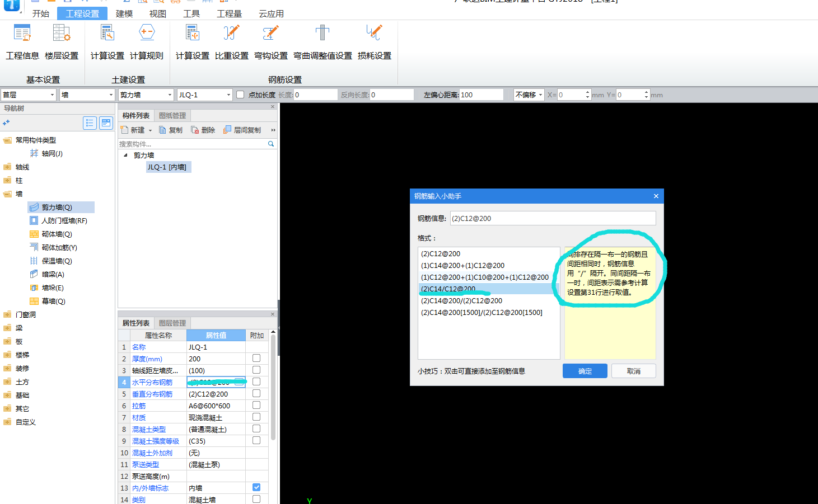The height and width of the screenshot is (504, 818).
Task: Open 新建 dropdown arrow
Action: point(150,130)
